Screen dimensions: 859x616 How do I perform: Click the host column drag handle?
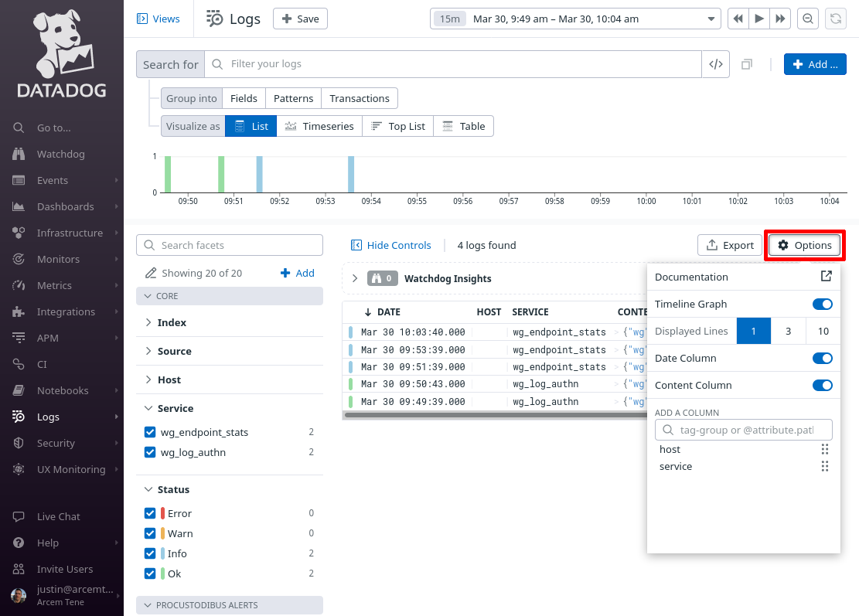tap(824, 450)
